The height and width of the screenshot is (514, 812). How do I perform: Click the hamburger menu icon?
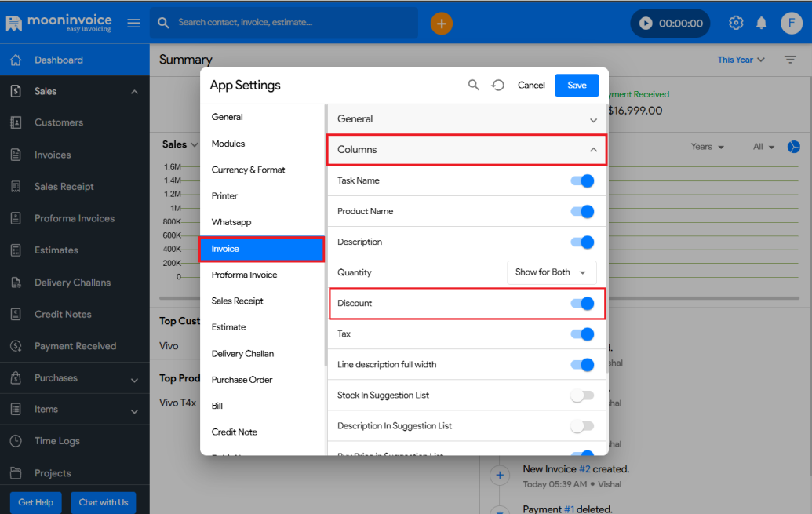click(134, 23)
